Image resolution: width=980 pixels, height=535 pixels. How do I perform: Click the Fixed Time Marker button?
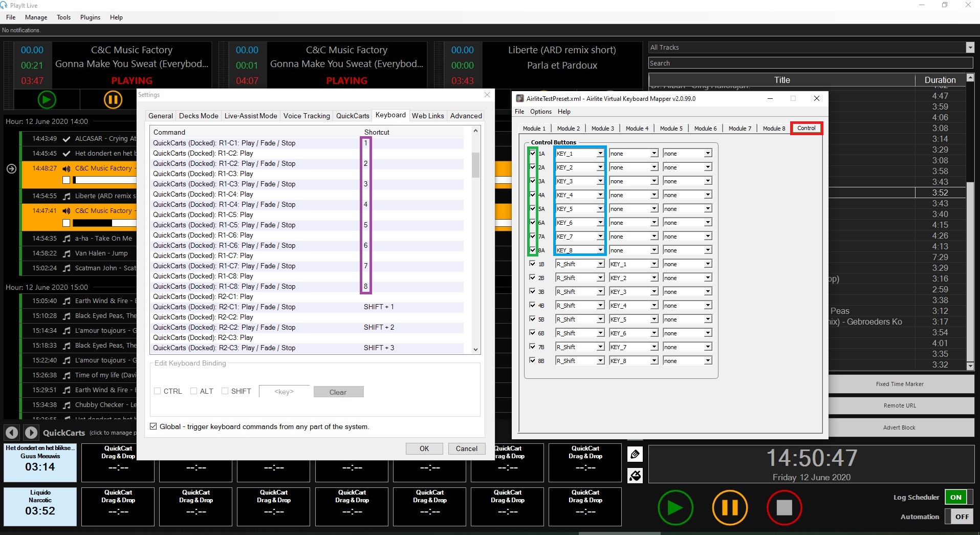[x=899, y=384]
